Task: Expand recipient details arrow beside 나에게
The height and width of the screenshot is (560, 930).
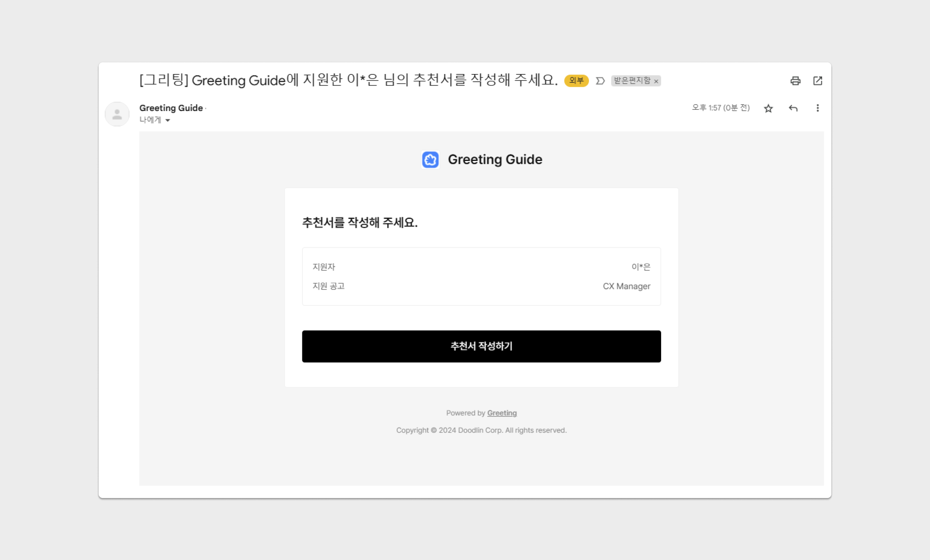Action: tap(167, 120)
